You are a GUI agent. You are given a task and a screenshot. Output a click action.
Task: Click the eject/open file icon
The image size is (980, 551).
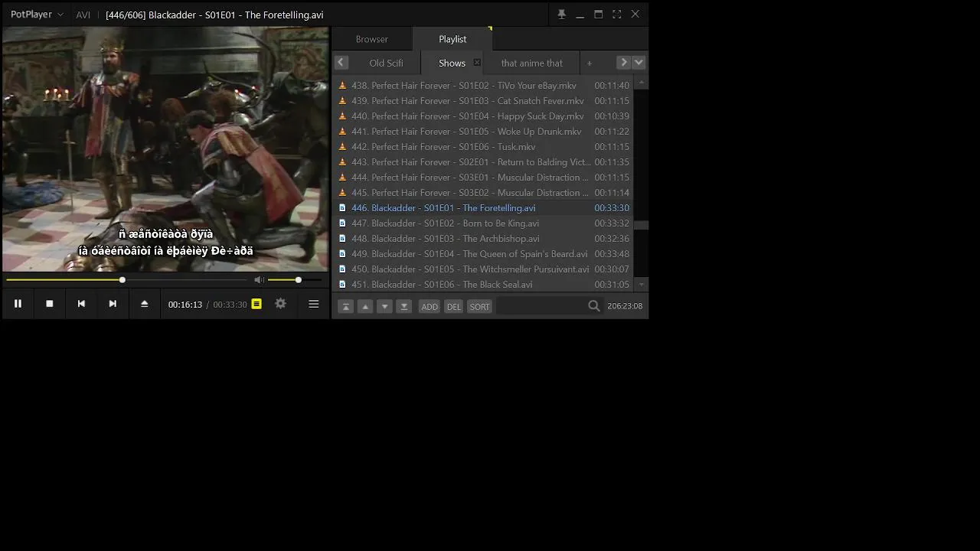pyautogui.click(x=144, y=304)
